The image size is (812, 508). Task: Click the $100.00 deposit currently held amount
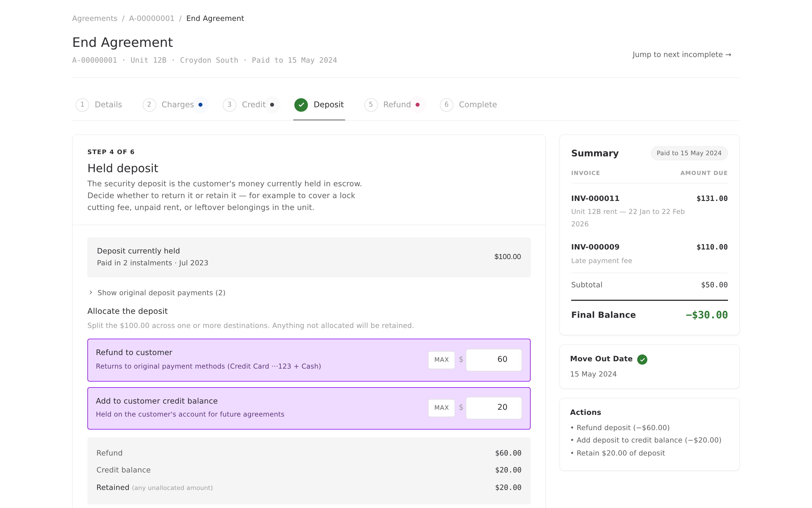coord(507,257)
